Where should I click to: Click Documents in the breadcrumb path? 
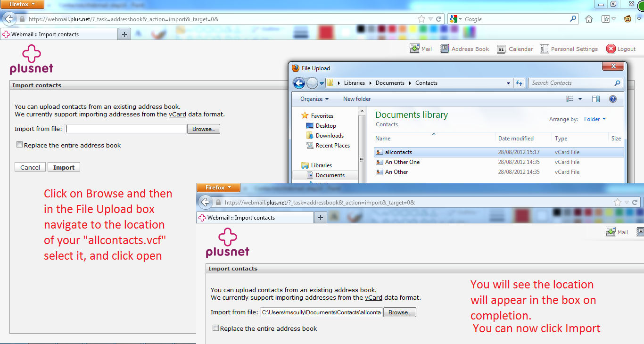coord(390,83)
